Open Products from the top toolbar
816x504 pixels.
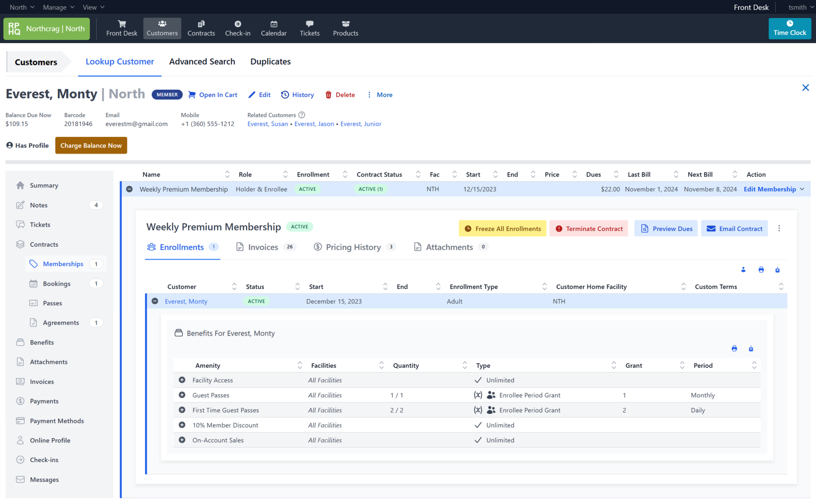[x=345, y=29]
